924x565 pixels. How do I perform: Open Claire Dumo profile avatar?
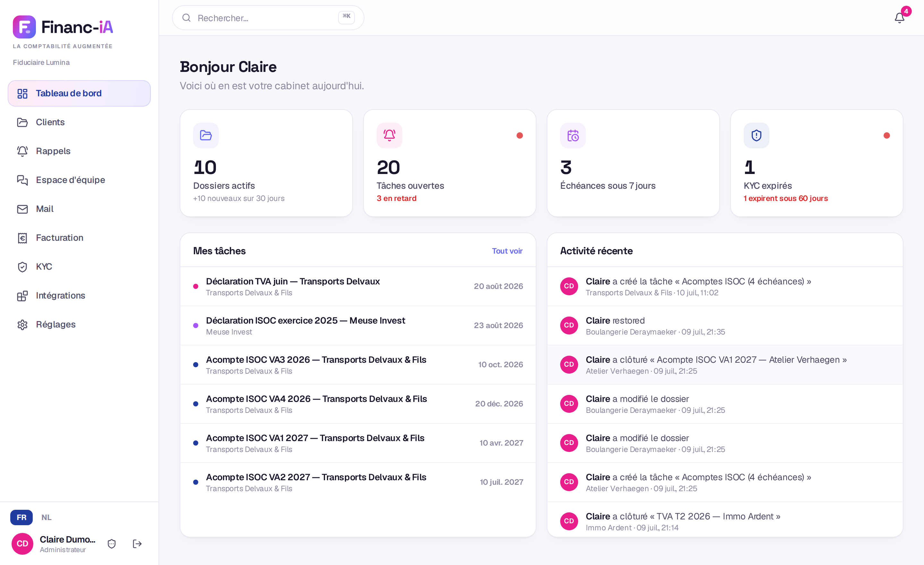point(22,543)
